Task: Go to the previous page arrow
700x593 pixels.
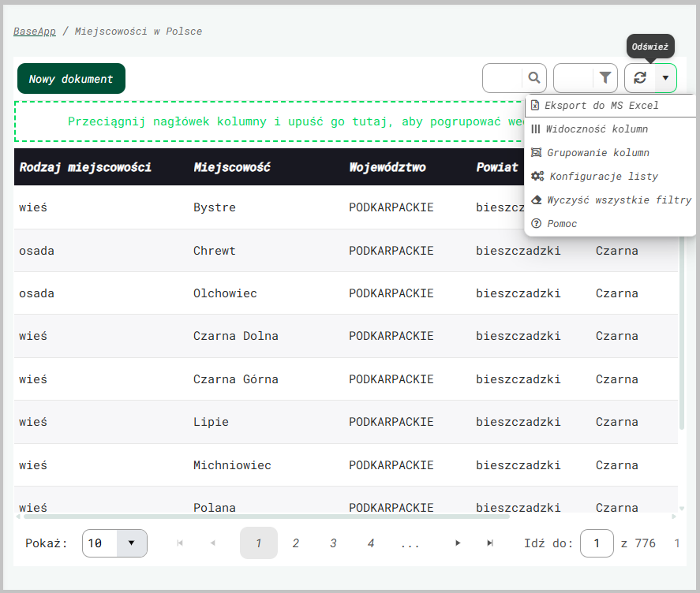Action: tap(212, 543)
